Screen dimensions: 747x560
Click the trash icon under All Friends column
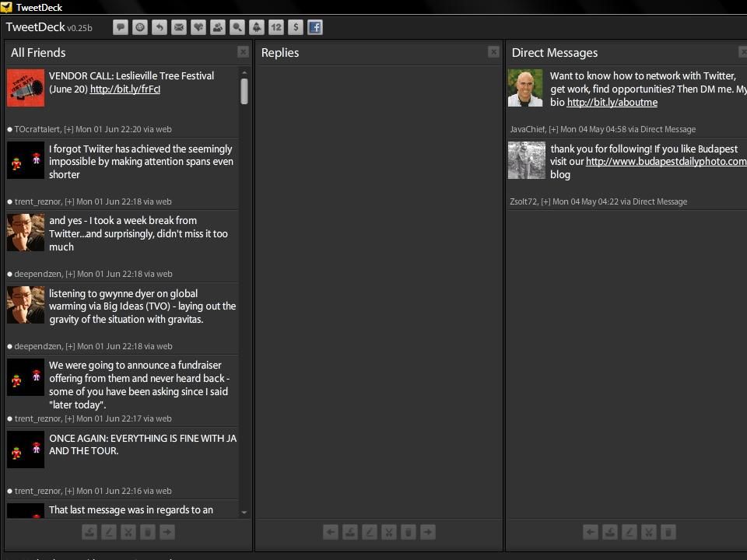pyautogui.click(x=148, y=532)
